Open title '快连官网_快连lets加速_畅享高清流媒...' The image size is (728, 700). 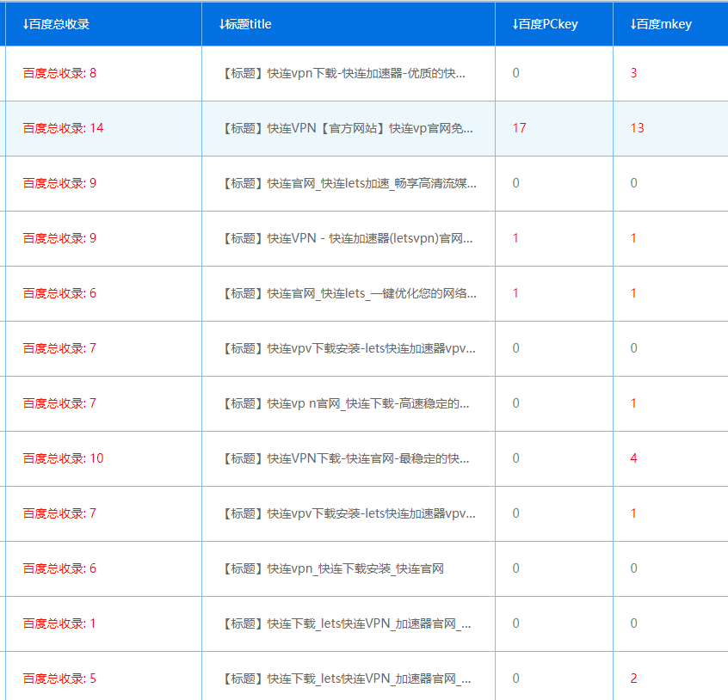(349, 183)
